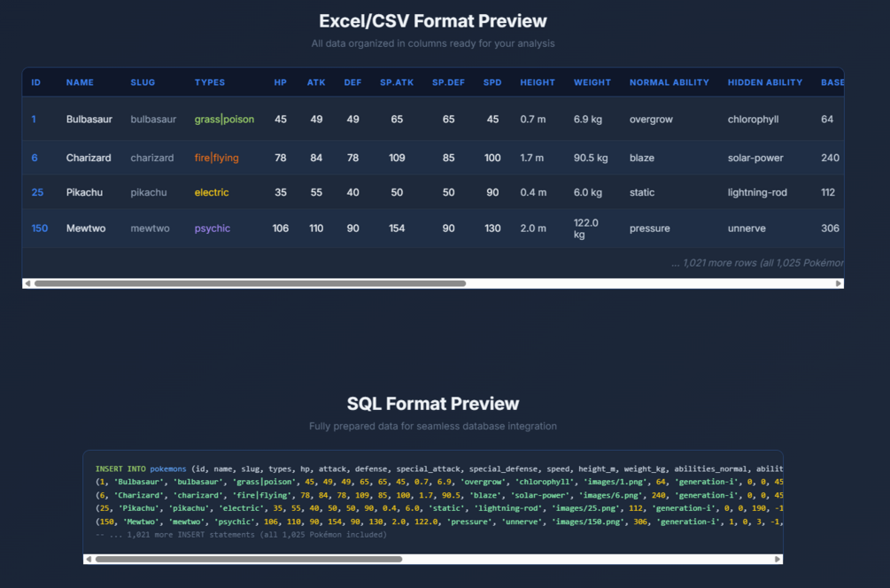Screen dimensions: 890x588
Task: Click the electric types cell
Action: click(212, 192)
